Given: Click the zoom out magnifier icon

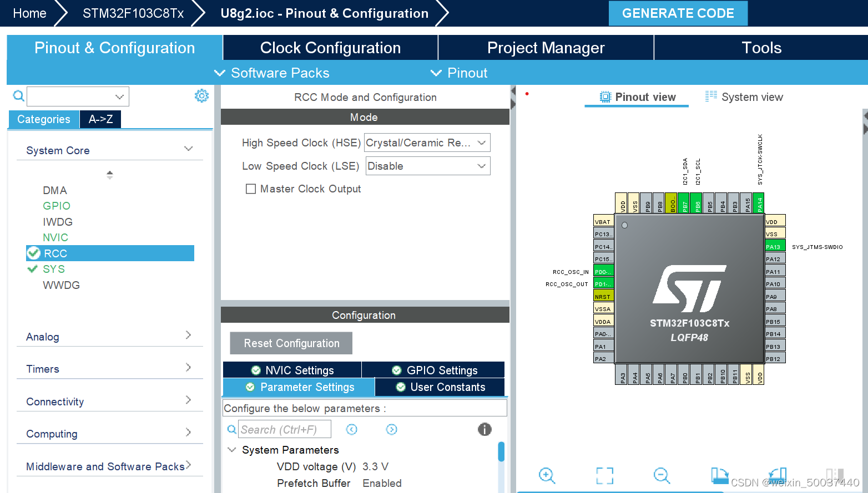Looking at the screenshot, I should coord(662,475).
